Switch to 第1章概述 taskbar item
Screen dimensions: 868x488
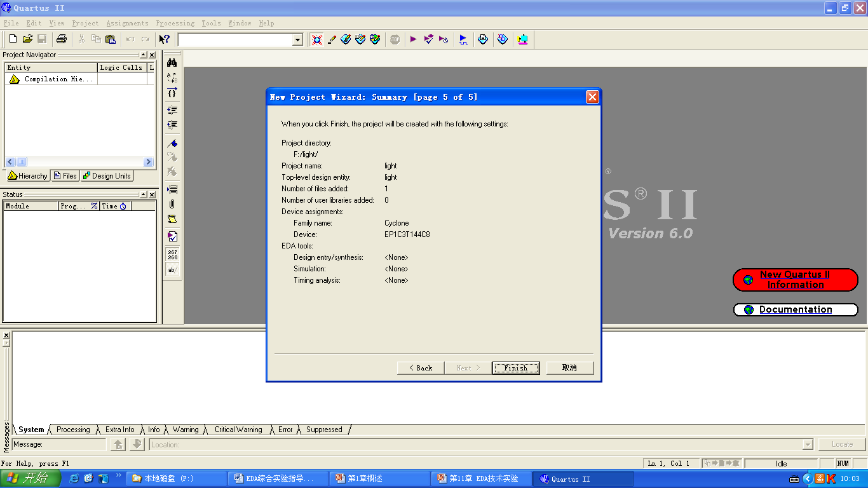click(380, 478)
